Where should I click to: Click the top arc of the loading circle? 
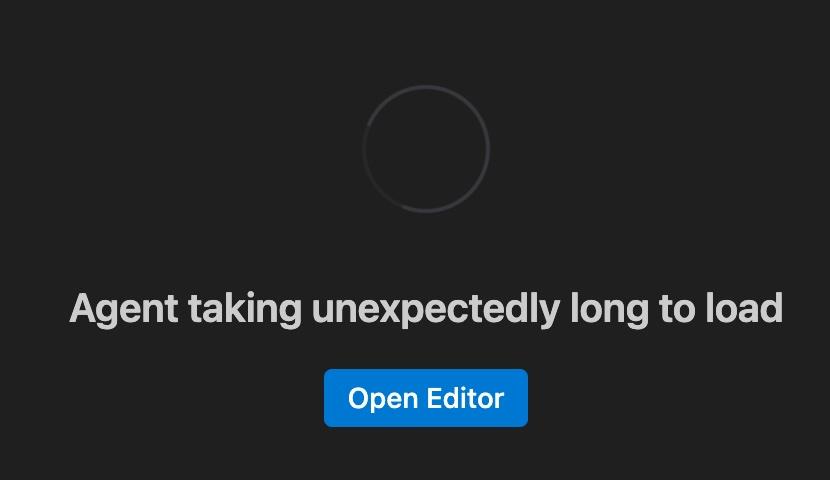coord(426,87)
